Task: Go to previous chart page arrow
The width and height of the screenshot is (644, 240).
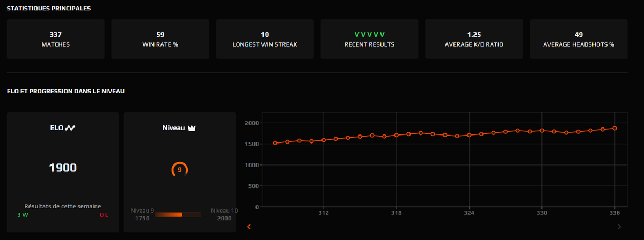Action: (x=248, y=227)
